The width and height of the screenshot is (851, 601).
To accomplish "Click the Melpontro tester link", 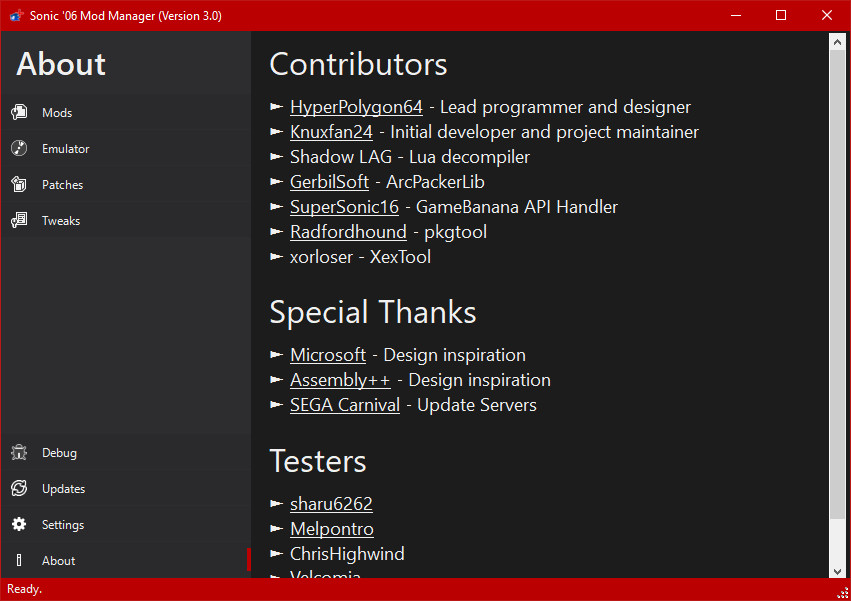I will tap(331, 528).
